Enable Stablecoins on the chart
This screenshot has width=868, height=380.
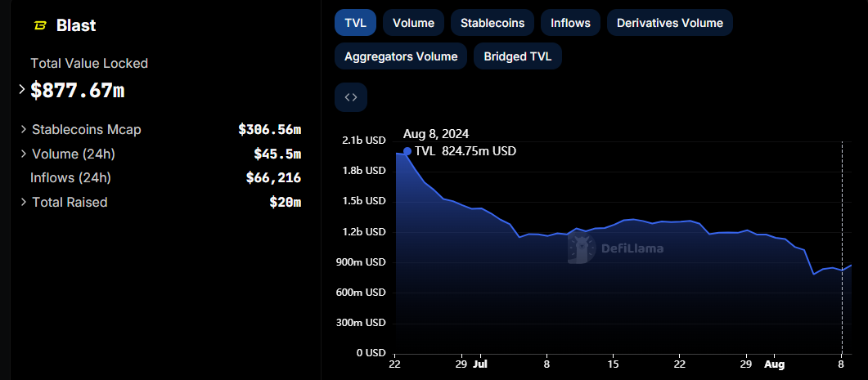click(x=492, y=23)
